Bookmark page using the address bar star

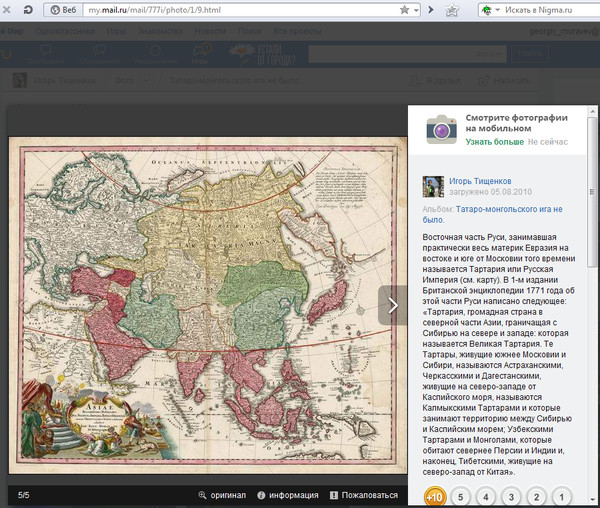point(404,10)
